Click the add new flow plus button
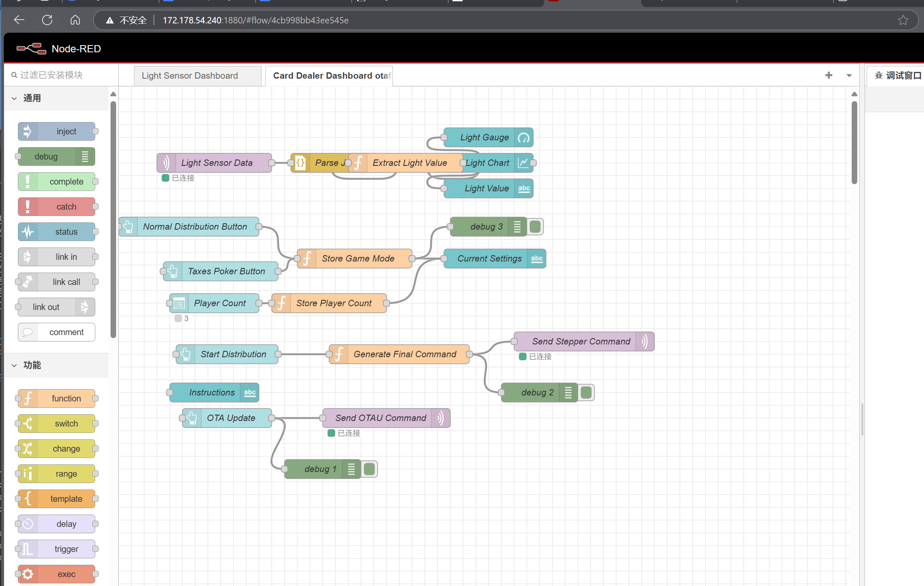Image resolution: width=924 pixels, height=586 pixels. pos(829,75)
